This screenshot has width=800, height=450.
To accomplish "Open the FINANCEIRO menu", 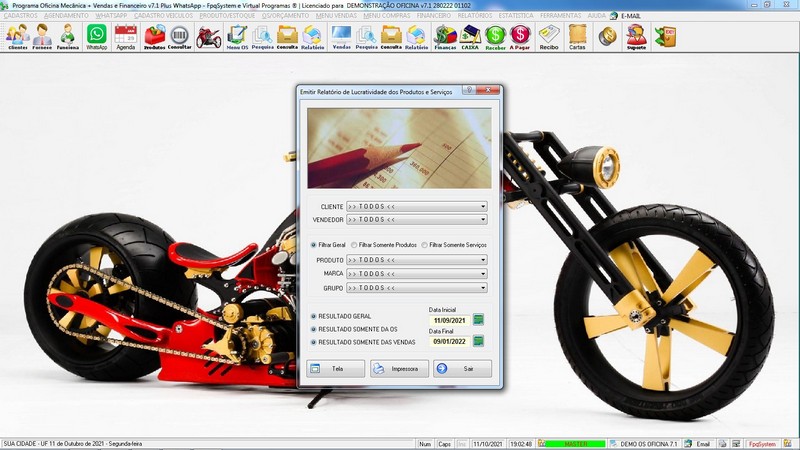I will pos(434,16).
